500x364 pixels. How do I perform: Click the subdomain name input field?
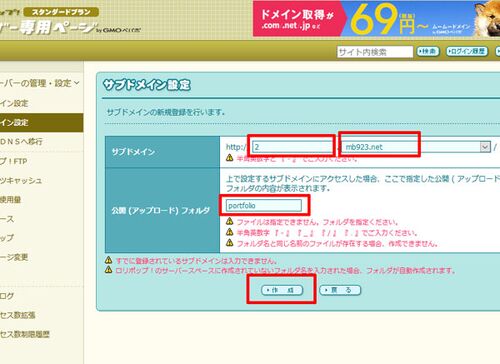[292, 147]
